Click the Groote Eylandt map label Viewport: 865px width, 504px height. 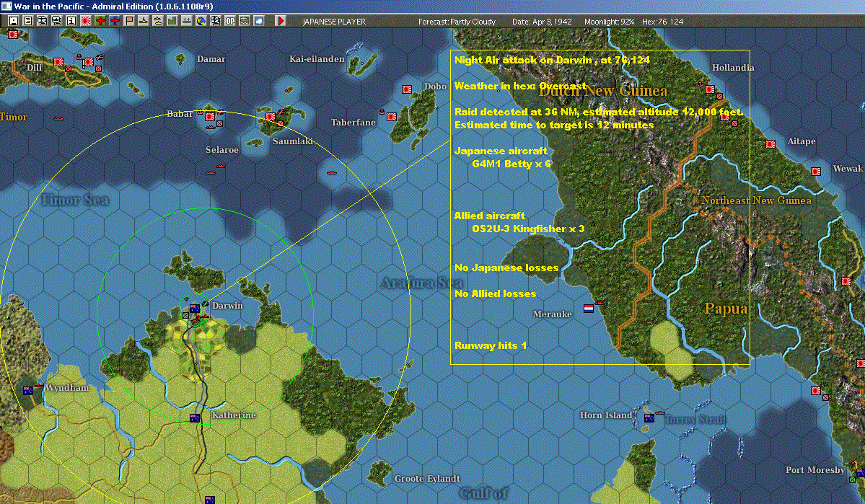click(x=427, y=479)
